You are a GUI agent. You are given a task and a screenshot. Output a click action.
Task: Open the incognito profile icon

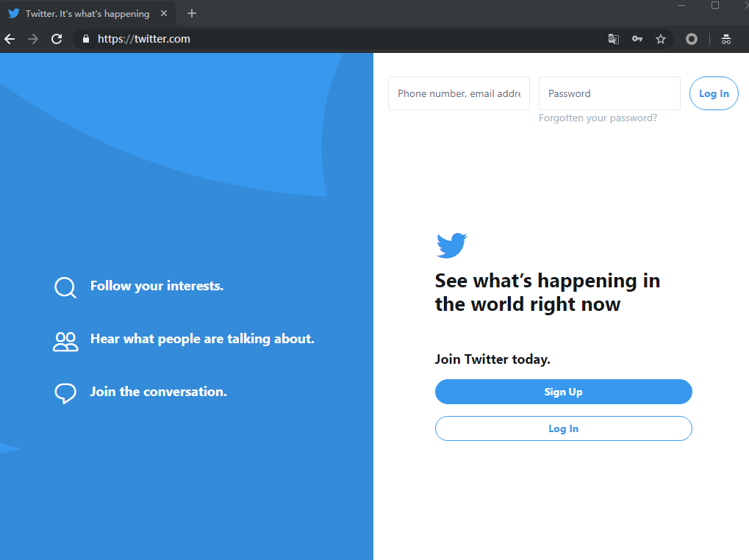[726, 39]
